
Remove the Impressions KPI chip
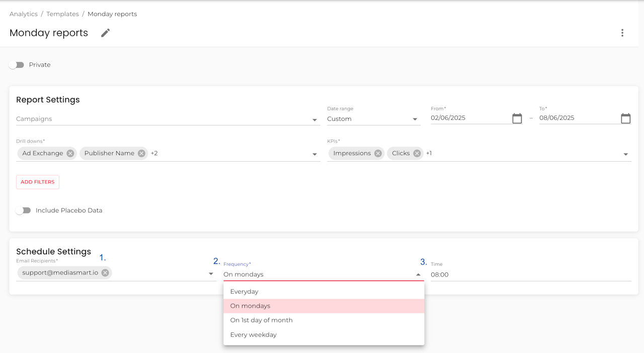click(378, 153)
